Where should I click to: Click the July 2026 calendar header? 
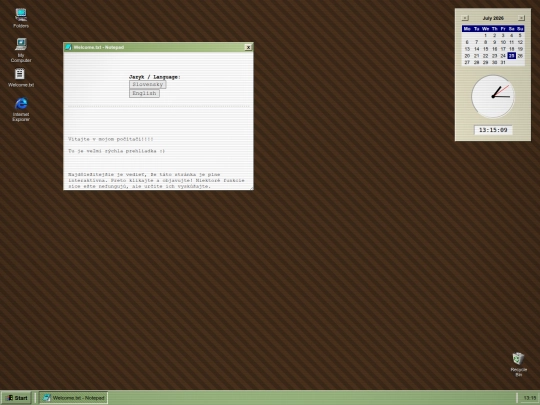[493, 18]
